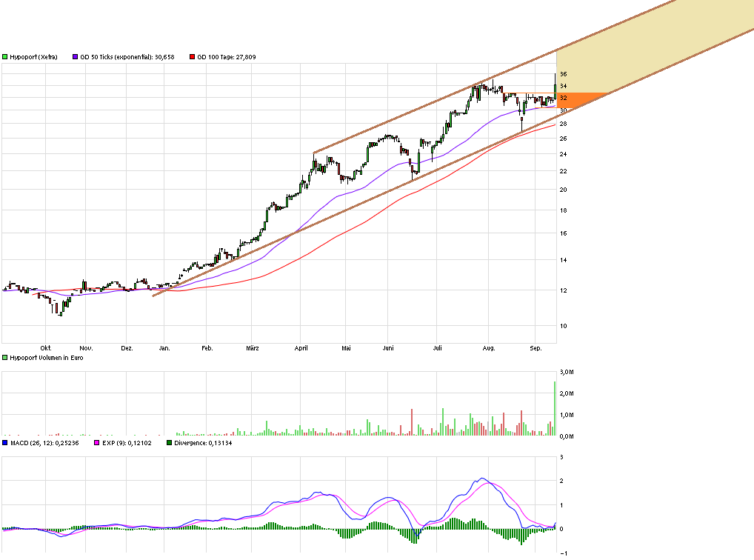Click the price axis value 26
Screen dimensions: 754x560
(563, 139)
